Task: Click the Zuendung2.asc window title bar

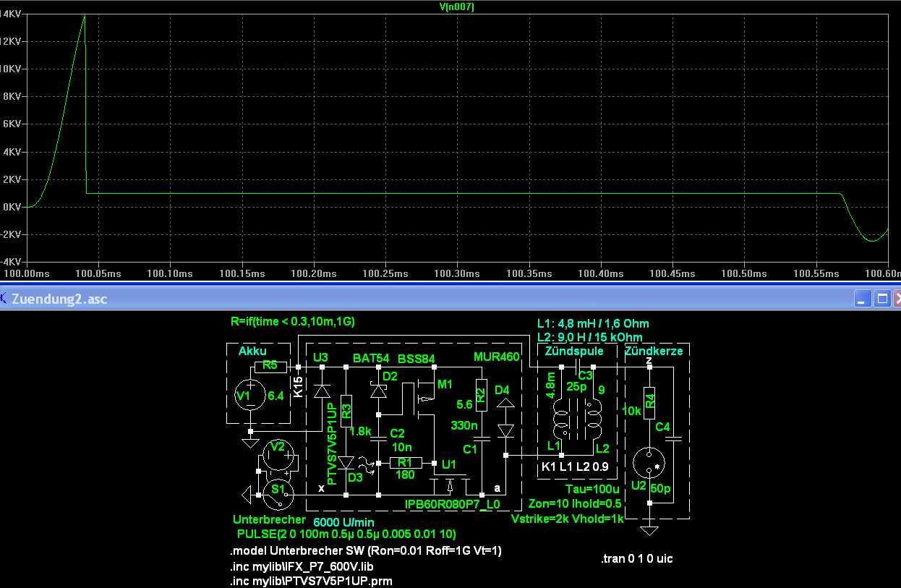Action: (434, 299)
